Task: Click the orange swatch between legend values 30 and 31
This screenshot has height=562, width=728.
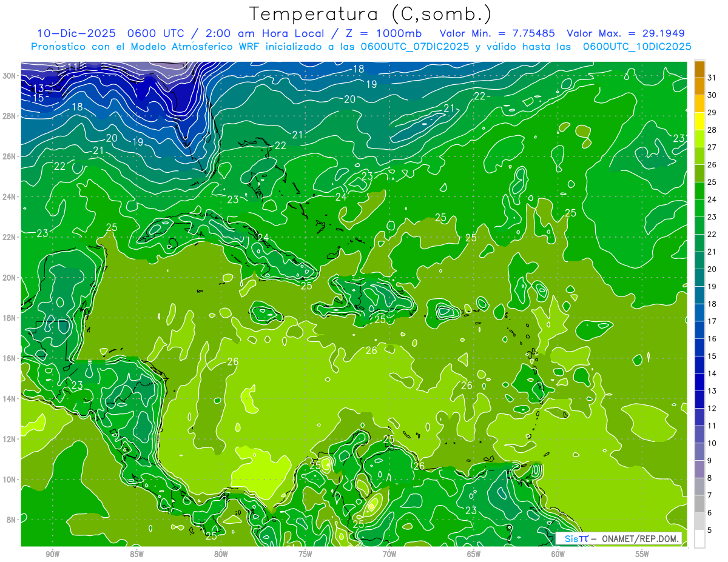Action: click(x=699, y=87)
